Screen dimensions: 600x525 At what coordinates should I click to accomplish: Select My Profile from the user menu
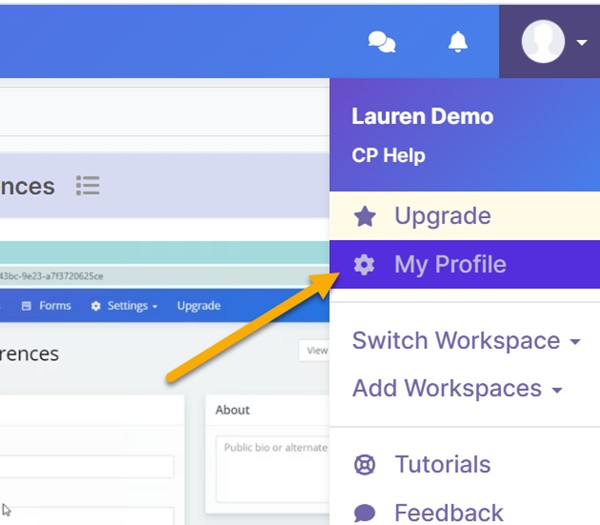point(450,265)
